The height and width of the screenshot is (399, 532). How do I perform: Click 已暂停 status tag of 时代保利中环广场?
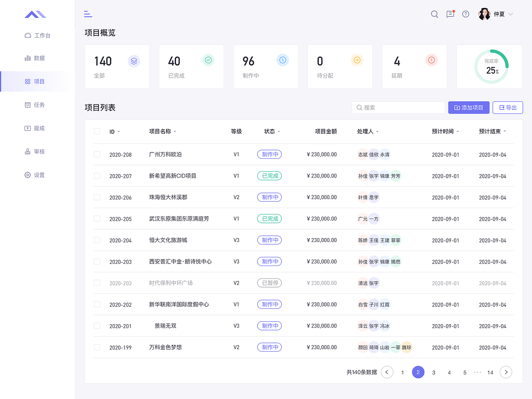(270, 283)
